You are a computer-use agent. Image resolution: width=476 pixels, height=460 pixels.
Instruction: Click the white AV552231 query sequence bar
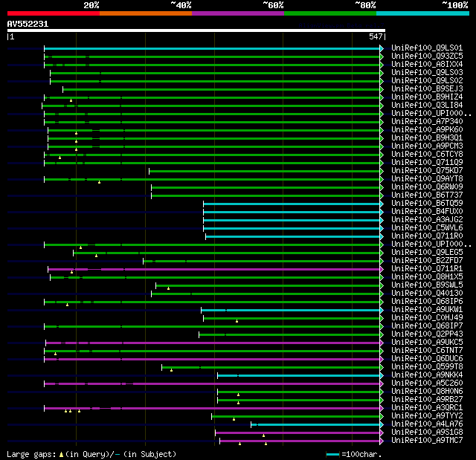(x=196, y=30)
